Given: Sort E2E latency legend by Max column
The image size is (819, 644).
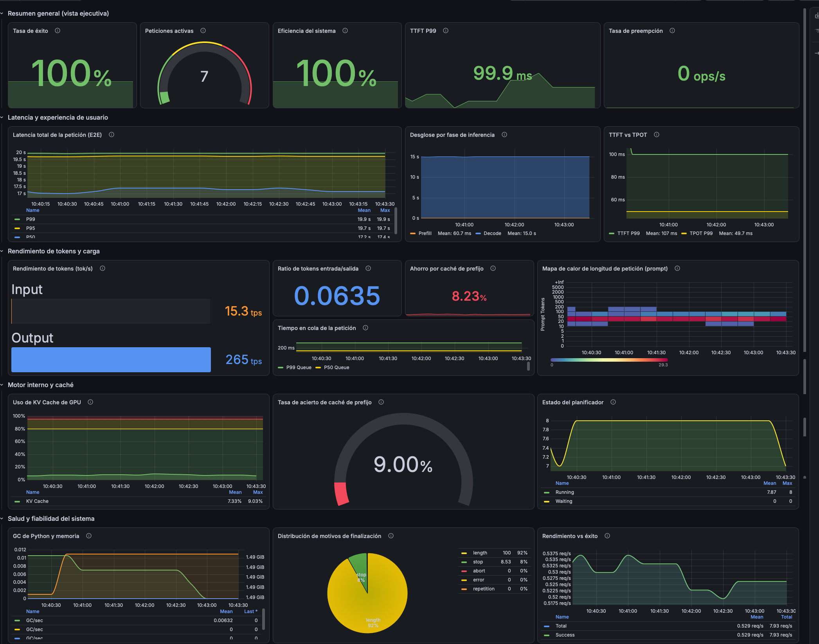Looking at the screenshot, I should (385, 210).
